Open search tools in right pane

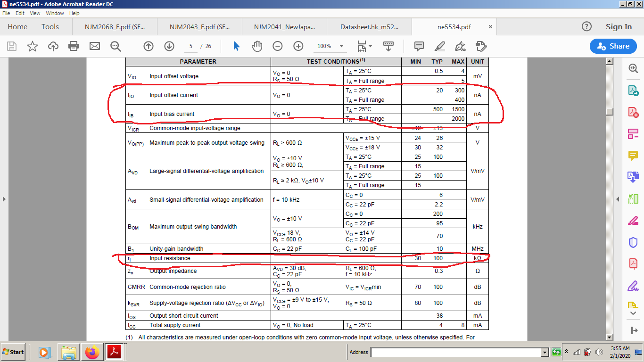tap(633, 68)
